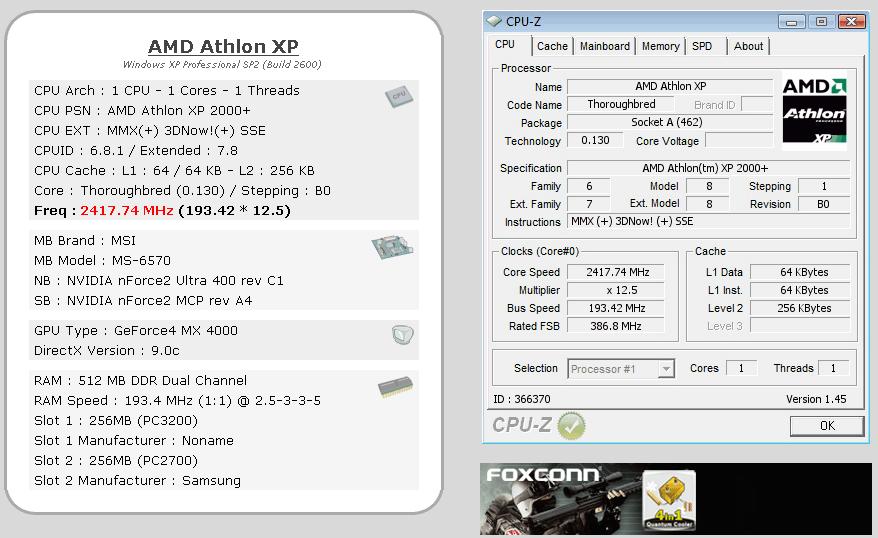
Task: Click the L1 Data value 64 KBytes
Action: point(800,272)
